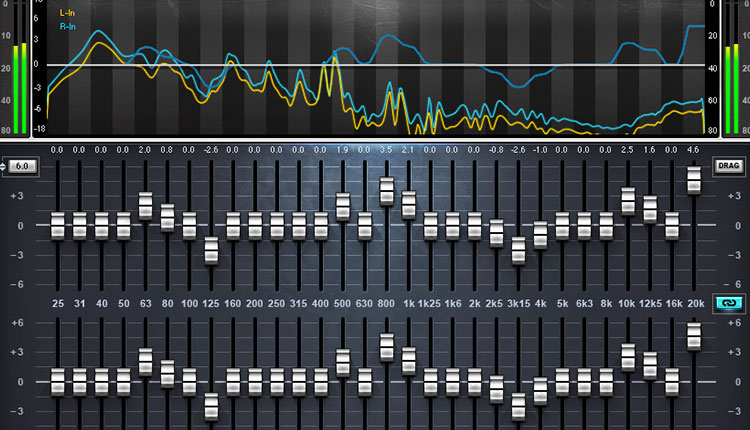Screen dimensions: 750x430
Task: Click the lower 125 Hz slider handle
Action: click(x=211, y=405)
